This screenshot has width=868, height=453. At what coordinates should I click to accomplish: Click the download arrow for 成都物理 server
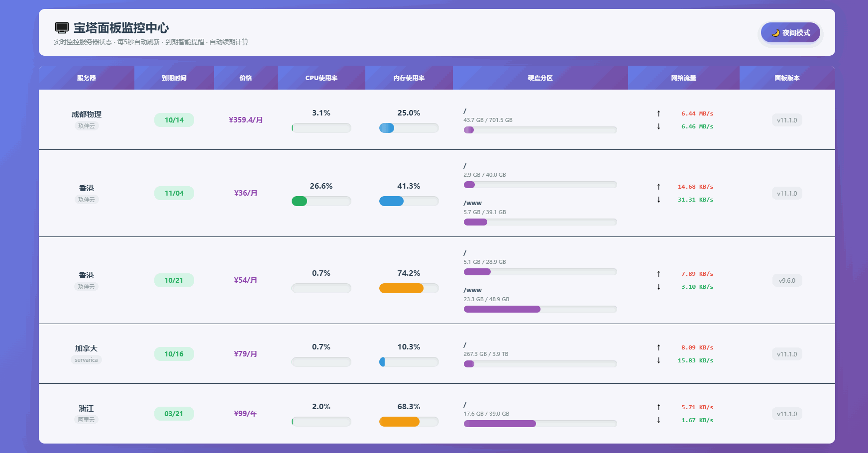click(658, 126)
